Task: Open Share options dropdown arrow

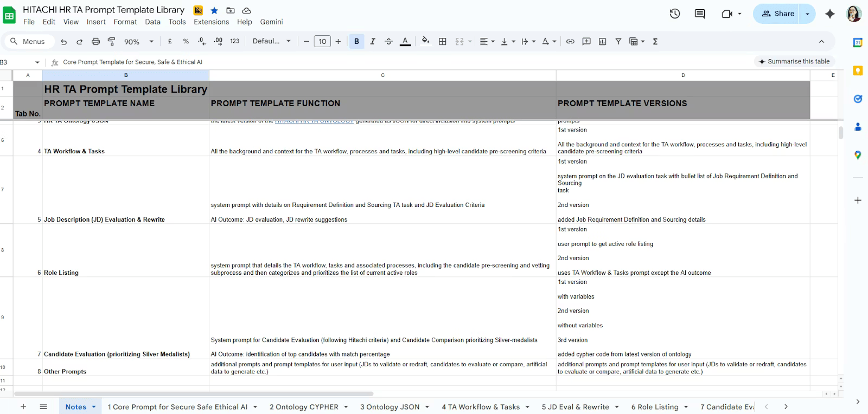Action: point(807,14)
